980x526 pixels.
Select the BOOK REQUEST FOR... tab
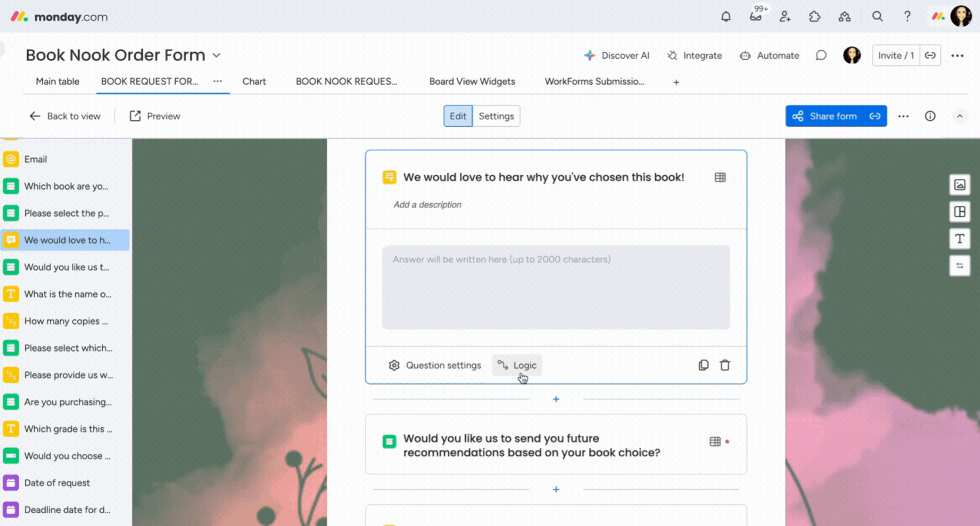point(149,82)
